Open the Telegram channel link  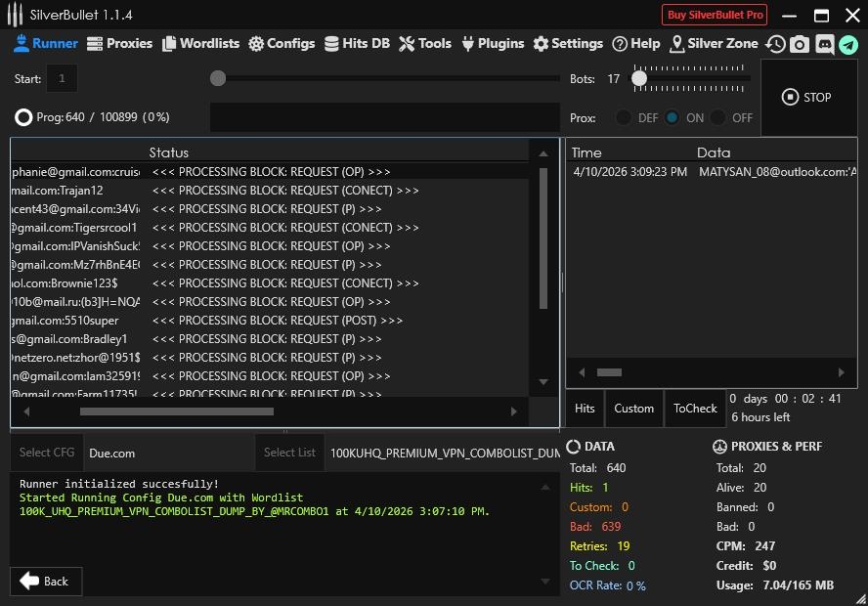[x=847, y=43]
